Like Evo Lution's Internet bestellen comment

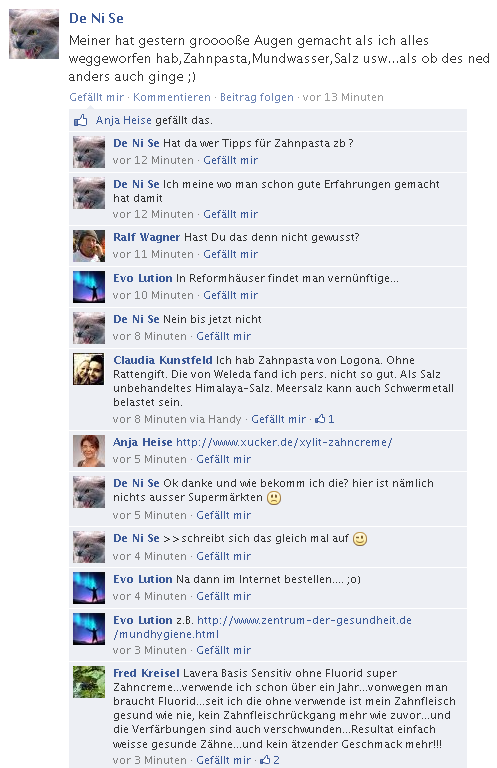[224, 597]
